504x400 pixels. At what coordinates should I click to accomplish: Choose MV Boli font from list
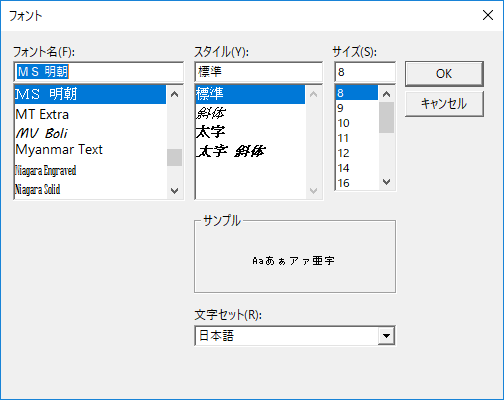click(x=90, y=133)
